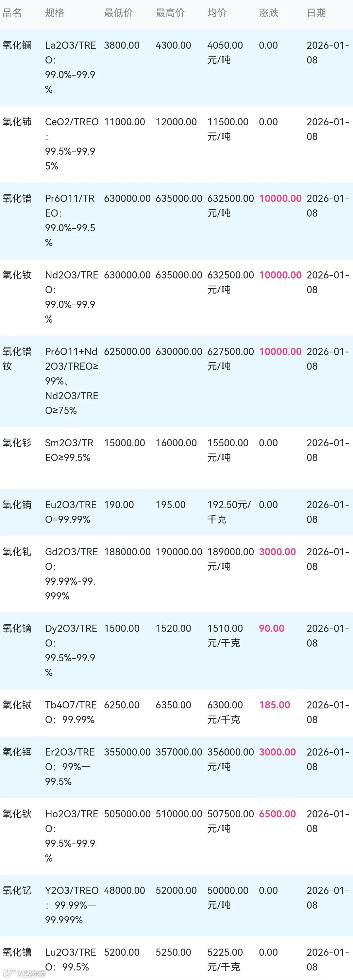Select the 氧化铕 average price 192.50元/千克

click(228, 512)
